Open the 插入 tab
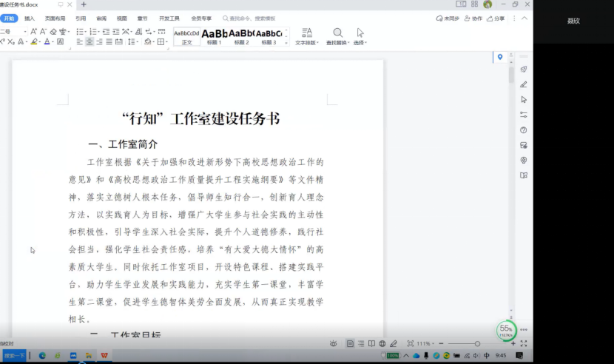The width and height of the screenshot is (614, 364). point(30,18)
